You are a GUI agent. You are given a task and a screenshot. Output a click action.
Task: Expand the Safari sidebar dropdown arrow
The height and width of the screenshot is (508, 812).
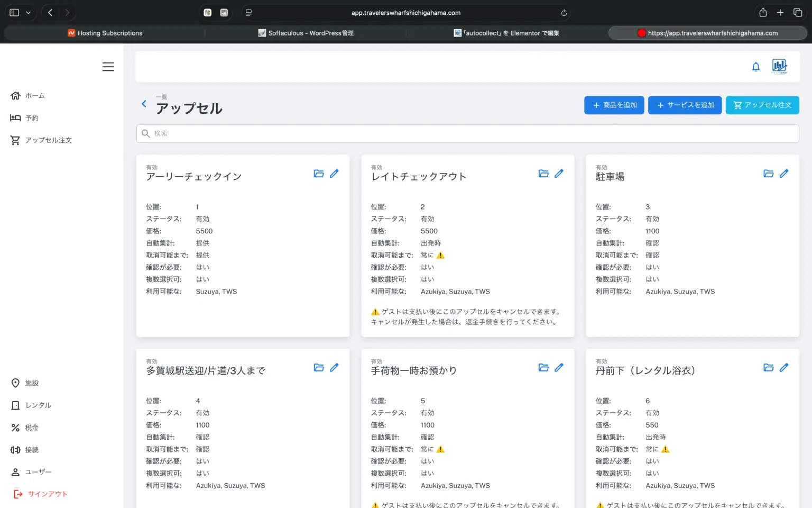pyautogui.click(x=28, y=13)
